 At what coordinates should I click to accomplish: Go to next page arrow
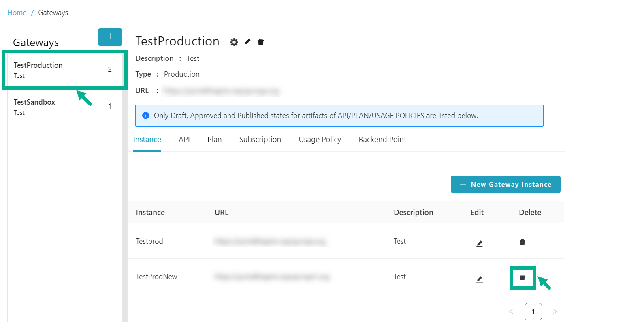pyautogui.click(x=554, y=311)
